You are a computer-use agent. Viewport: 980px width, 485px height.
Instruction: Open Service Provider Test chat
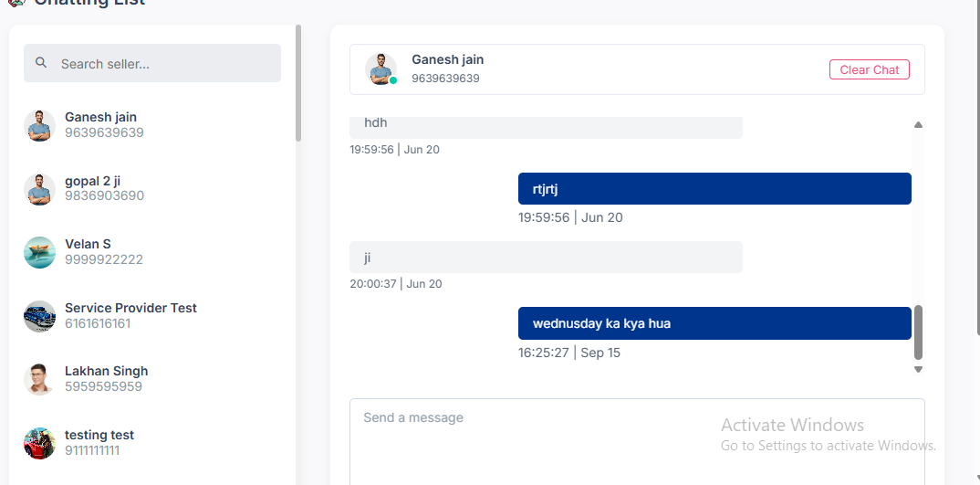click(x=130, y=315)
